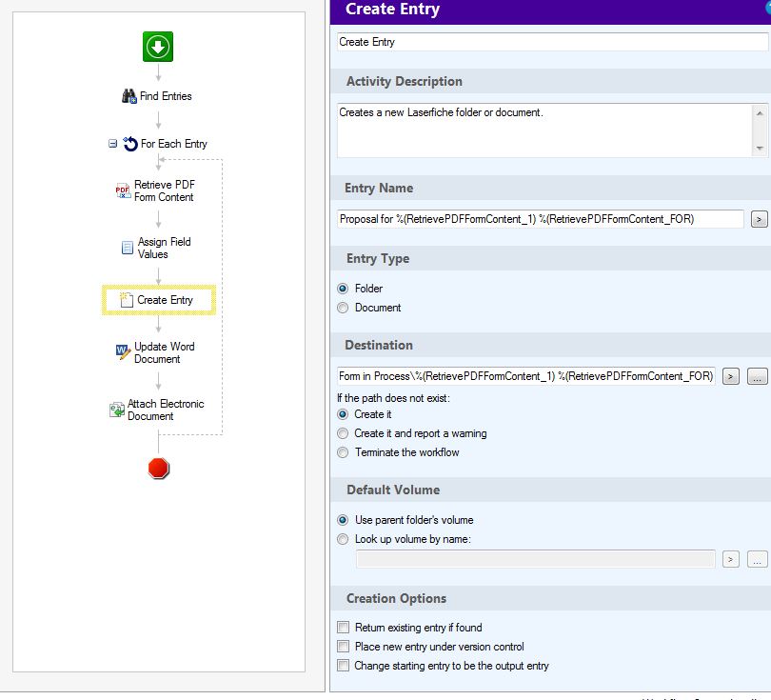Select the Retrieve PDF Form Content icon
Screen dimensions: 771x700
123,190
